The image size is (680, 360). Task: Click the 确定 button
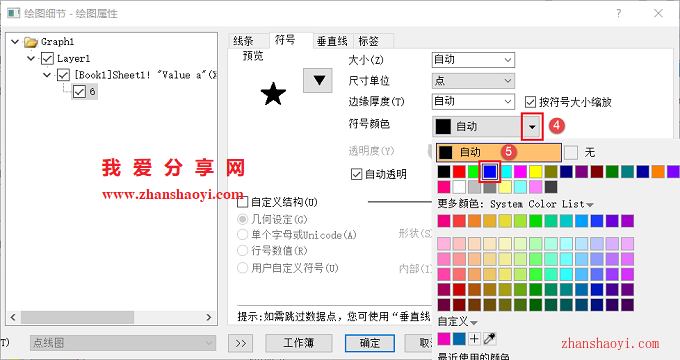370,343
